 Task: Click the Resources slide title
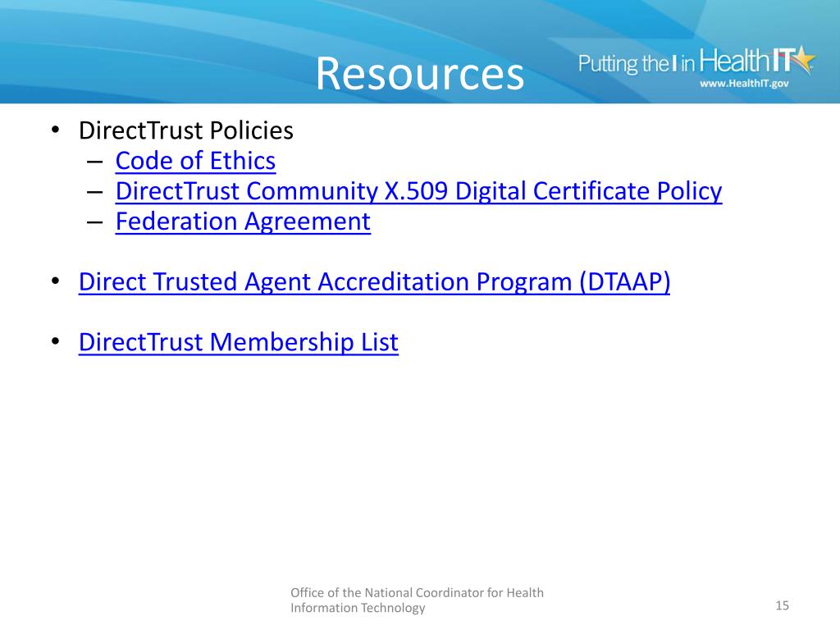pos(419,73)
